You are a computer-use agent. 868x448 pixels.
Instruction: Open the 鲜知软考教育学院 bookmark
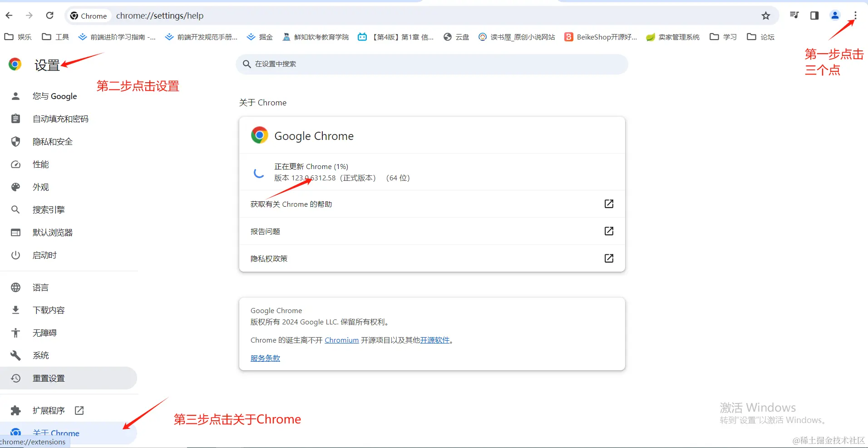click(x=316, y=37)
